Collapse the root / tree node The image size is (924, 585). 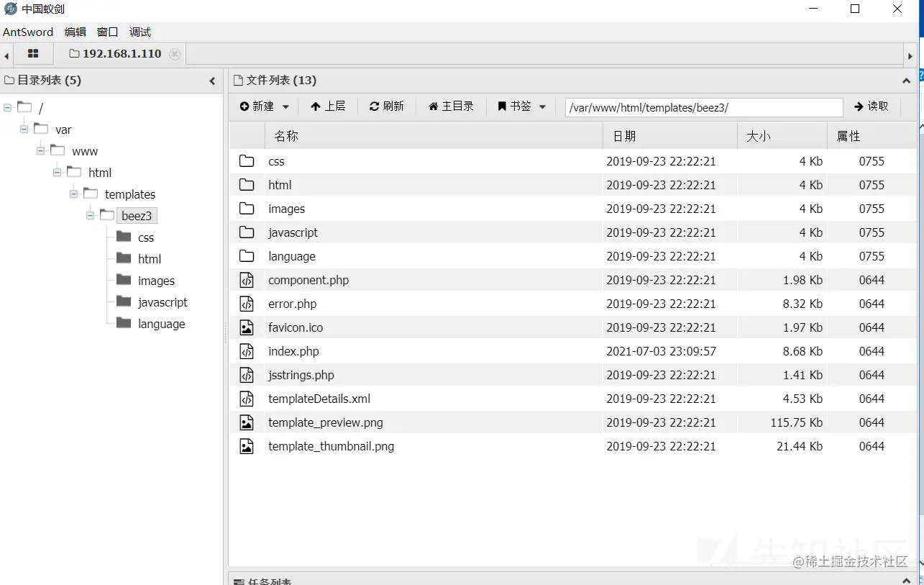coord(7,107)
